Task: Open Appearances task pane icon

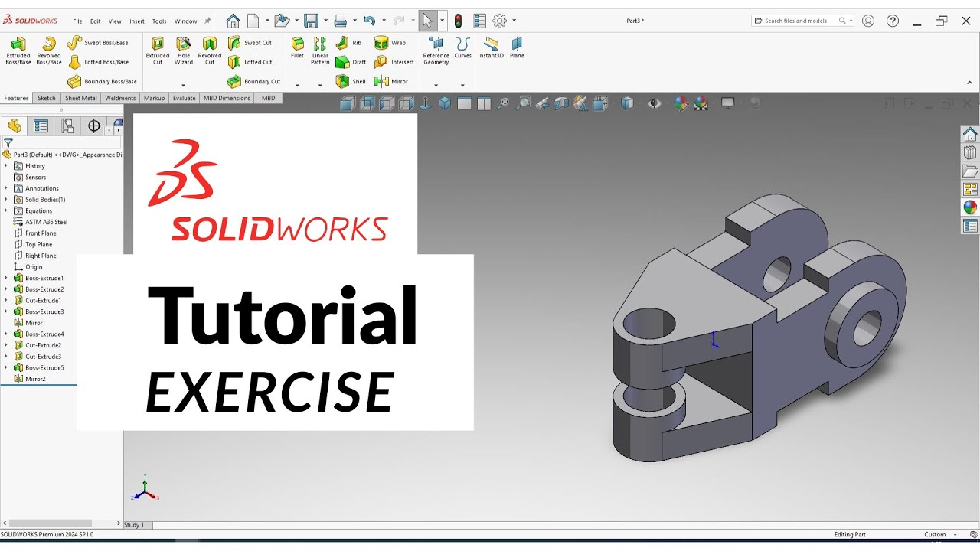Action: coord(970,207)
